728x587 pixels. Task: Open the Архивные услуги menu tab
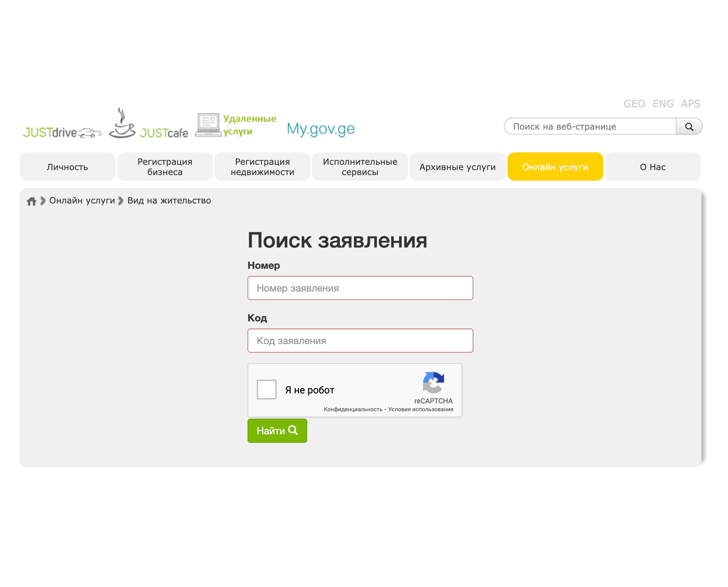click(x=458, y=167)
